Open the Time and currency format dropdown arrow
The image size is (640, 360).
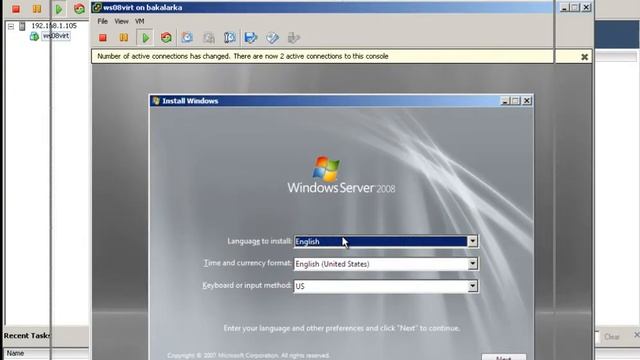472,264
